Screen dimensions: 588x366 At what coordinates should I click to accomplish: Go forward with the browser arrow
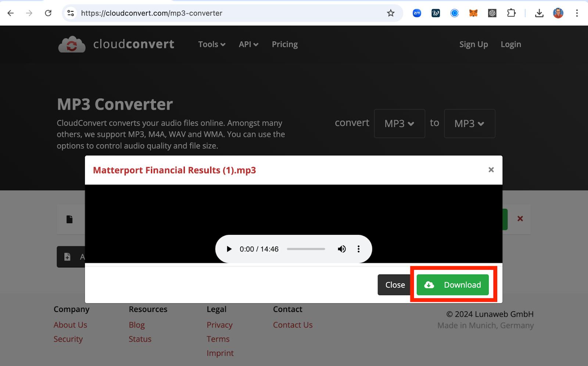point(29,13)
